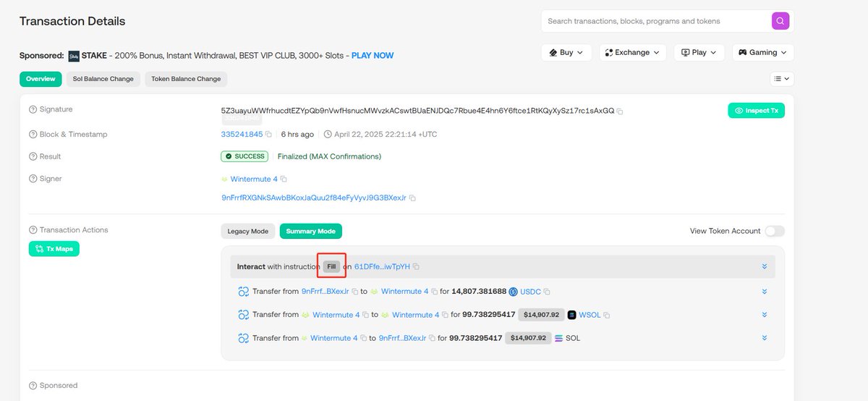Click the purple search magnifier button

point(780,21)
